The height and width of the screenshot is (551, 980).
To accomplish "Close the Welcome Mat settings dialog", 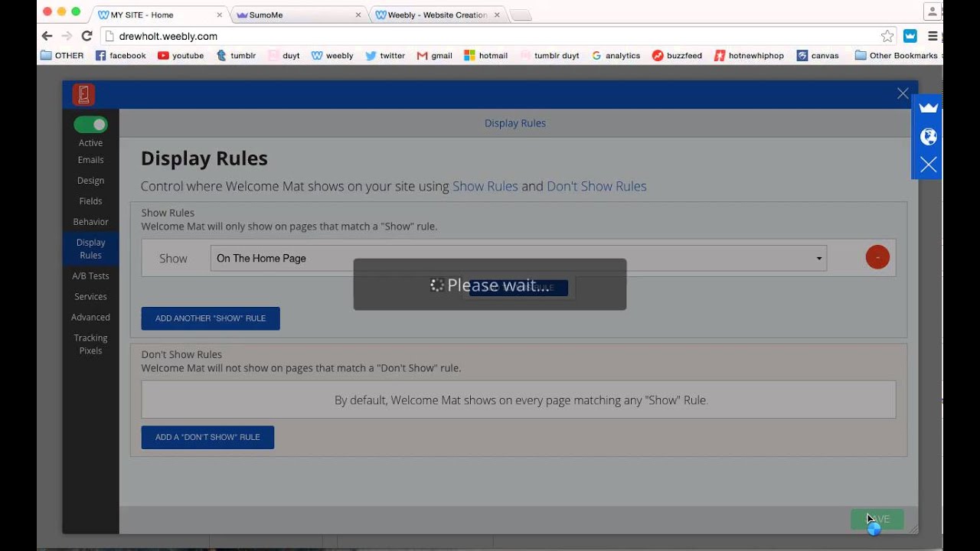I will 903,93.
